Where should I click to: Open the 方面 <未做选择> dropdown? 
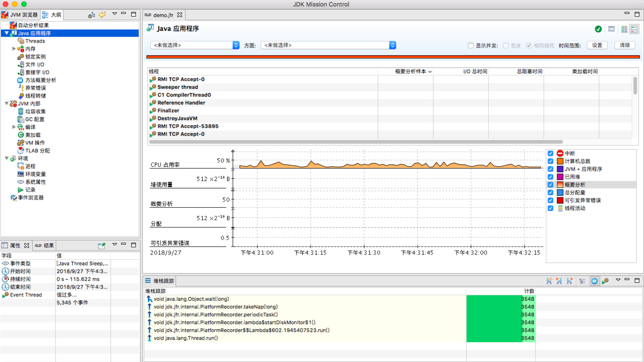click(328, 45)
